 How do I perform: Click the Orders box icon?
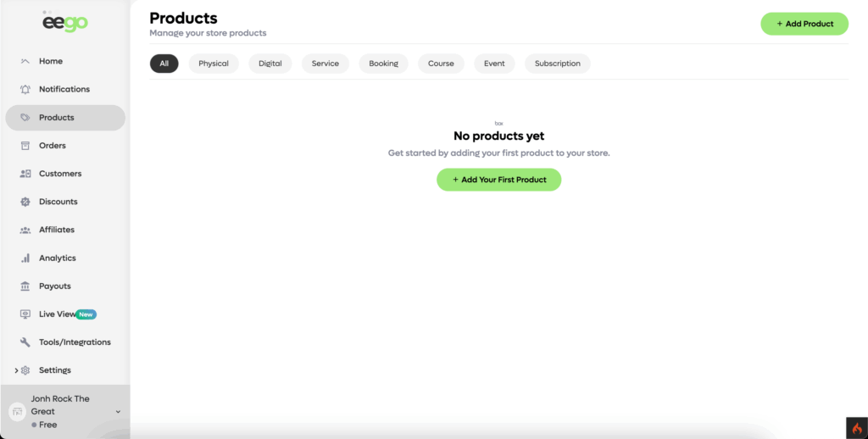(25, 146)
